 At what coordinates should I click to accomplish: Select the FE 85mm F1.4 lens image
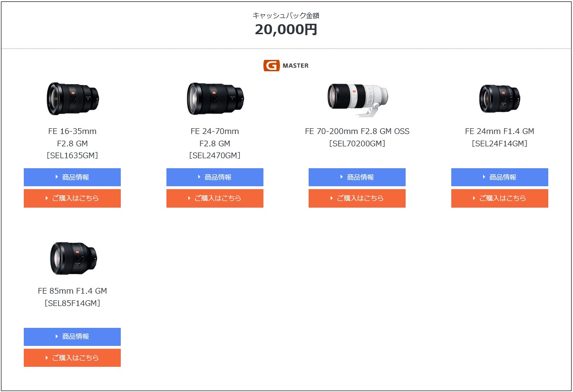[73, 258]
